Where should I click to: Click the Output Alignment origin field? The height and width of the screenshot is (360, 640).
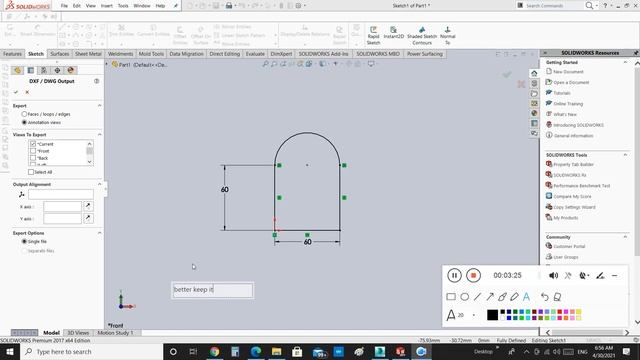click(x=61, y=194)
